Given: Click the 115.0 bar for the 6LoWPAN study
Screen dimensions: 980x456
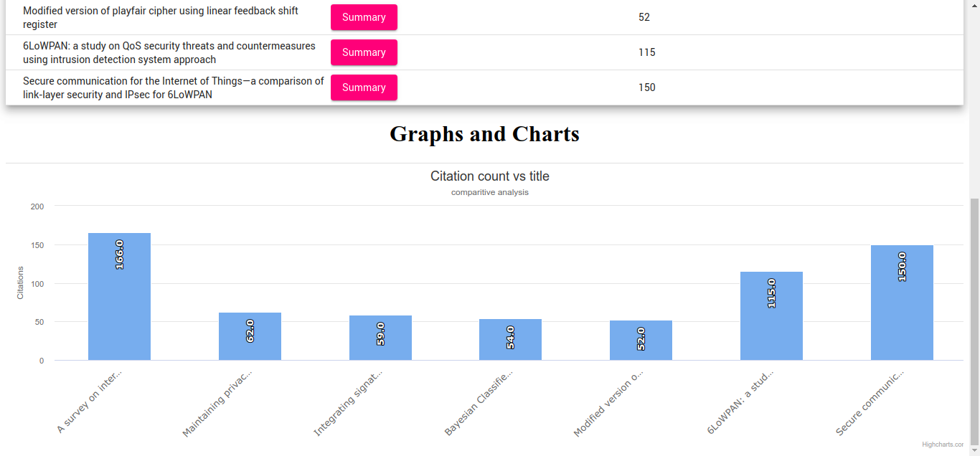Looking at the screenshot, I should point(771,315).
